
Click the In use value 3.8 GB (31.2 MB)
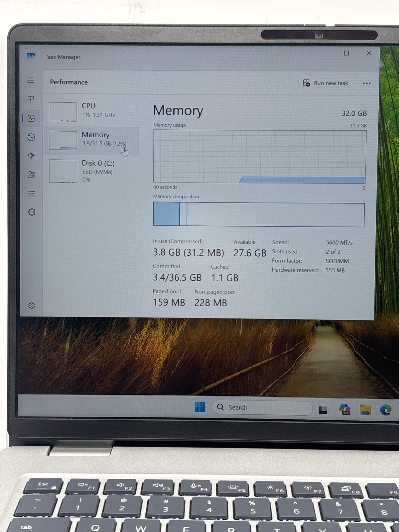pyautogui.click(x=189, y=253)
